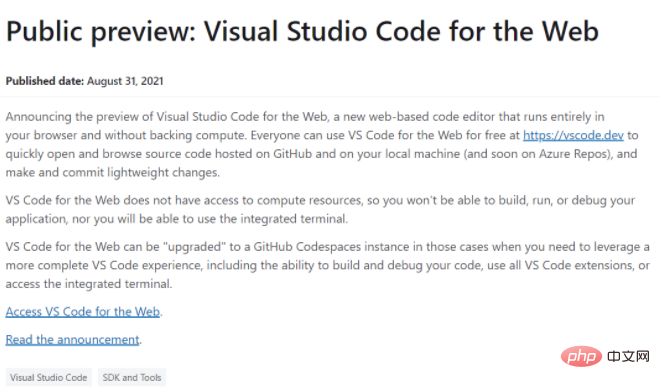This screenshot has height=389, width=660.
Task: Select the SDK and Tools tag
Action: [x=132, y=377]
